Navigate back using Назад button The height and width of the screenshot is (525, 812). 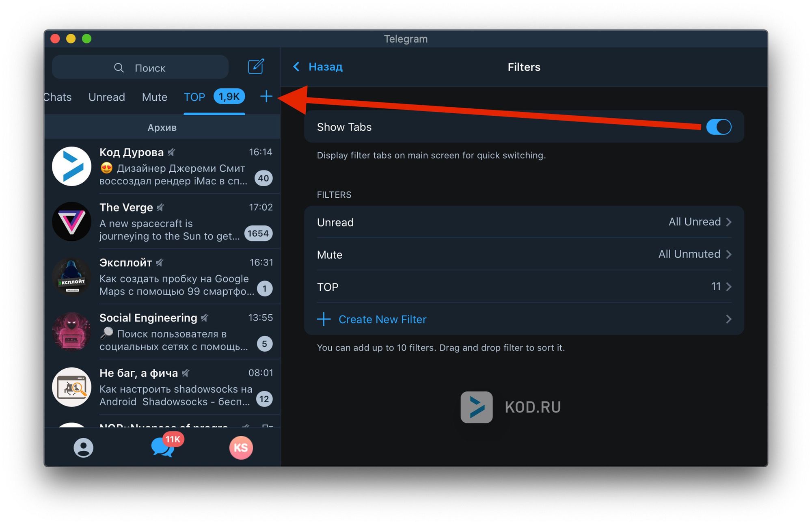(322, 66)
